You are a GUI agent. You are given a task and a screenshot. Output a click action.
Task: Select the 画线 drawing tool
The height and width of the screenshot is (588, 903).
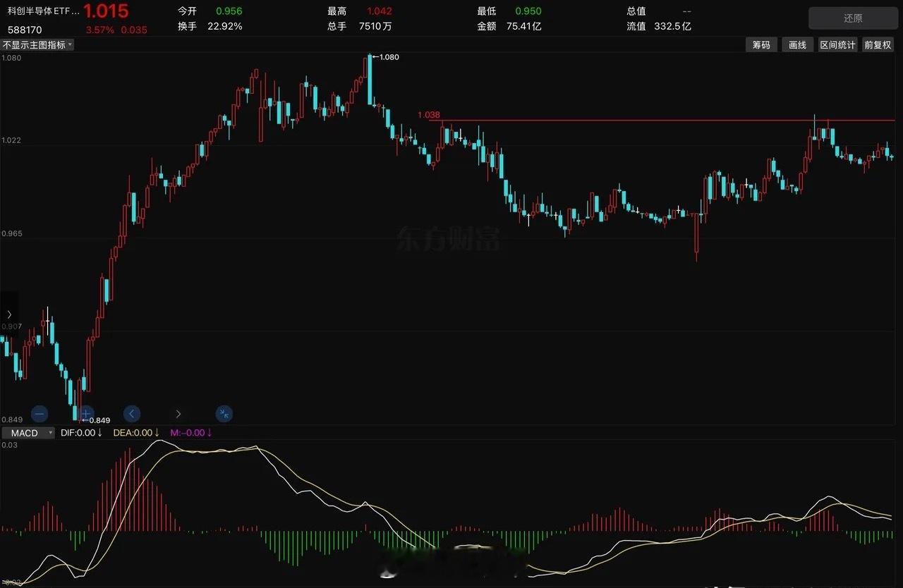pos(797,44)
